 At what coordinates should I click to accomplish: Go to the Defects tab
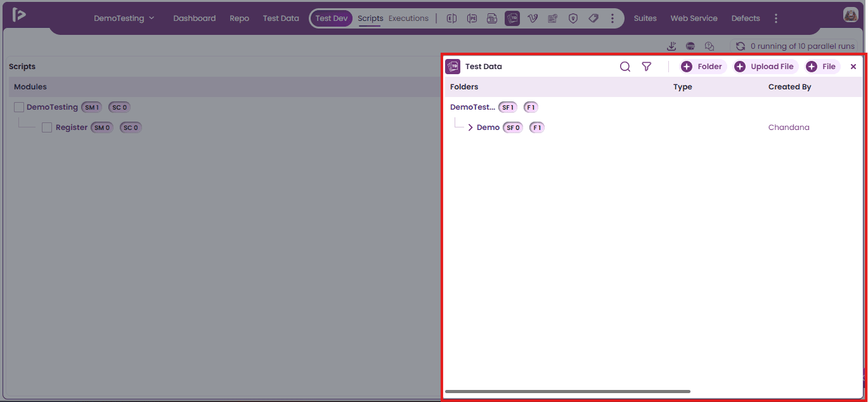coord(746,18)
